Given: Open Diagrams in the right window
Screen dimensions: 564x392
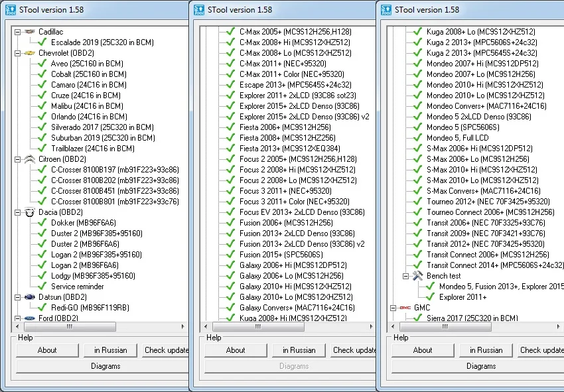Looking at the screenshot, I should click(478, 366).
